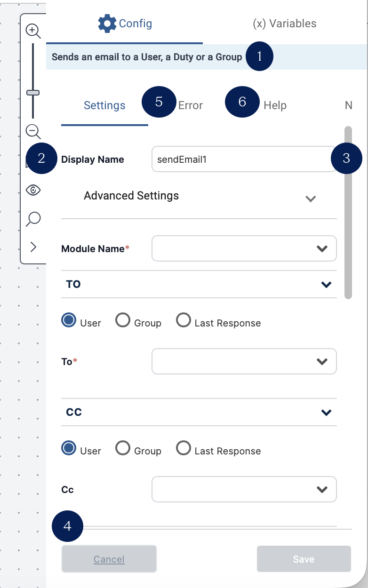Click the Cancel button

[x=109, y=559]
